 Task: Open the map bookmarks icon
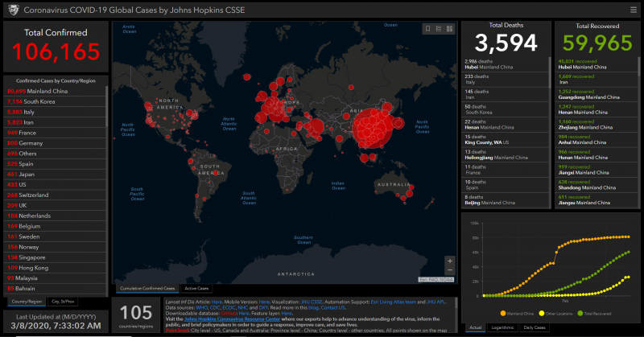pos(427,29)
